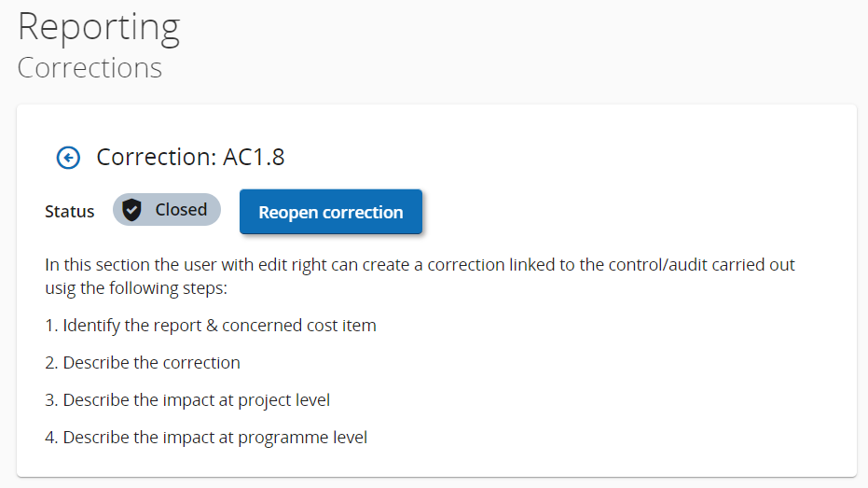Click the 'usig the following steps' line
The width and height of the screenshot is (868, 488).
136,287
